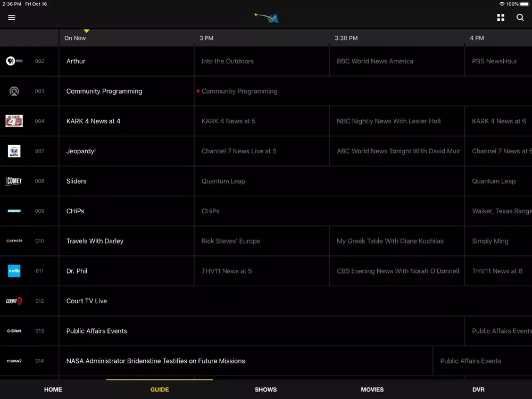Select the Guide tab

coord(160,389)
